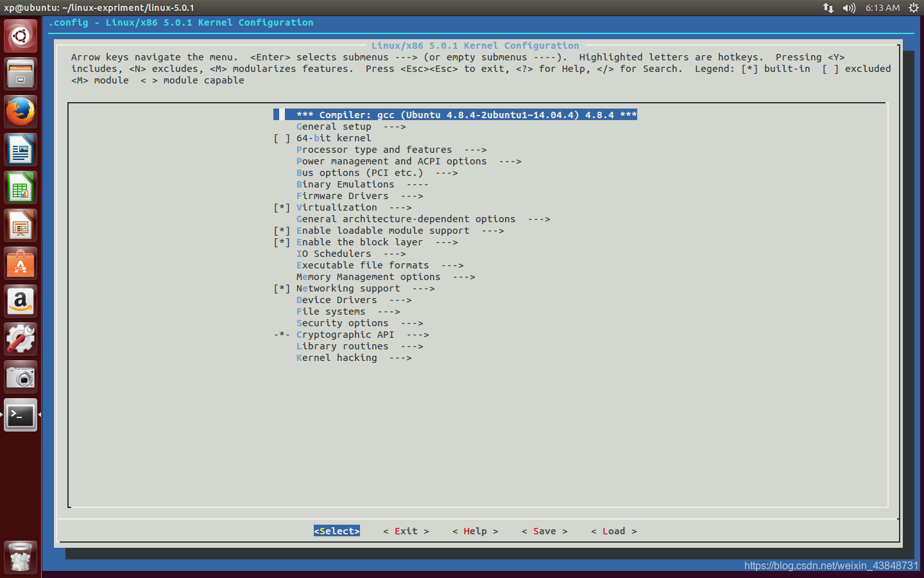Click Bus options (PCI etc.) label
Screen dimensions: 924x578
click(359, 173)
